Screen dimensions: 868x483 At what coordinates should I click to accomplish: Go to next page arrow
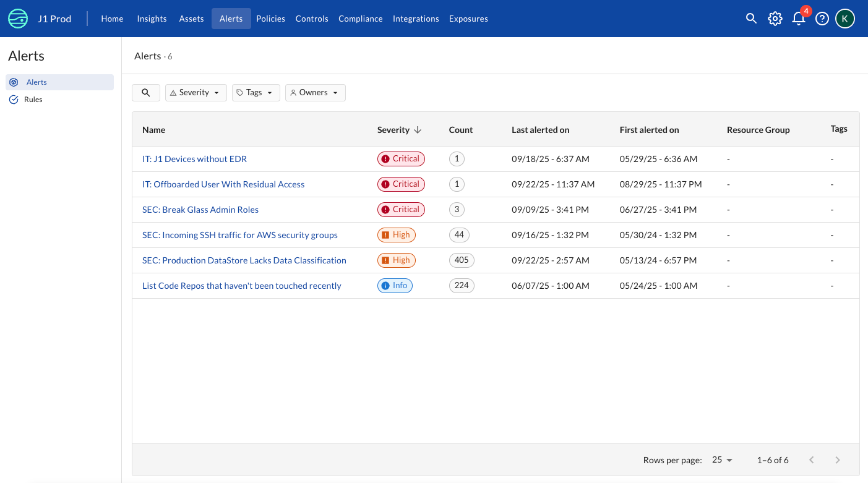pyautogui.click(x=838, y=460)
